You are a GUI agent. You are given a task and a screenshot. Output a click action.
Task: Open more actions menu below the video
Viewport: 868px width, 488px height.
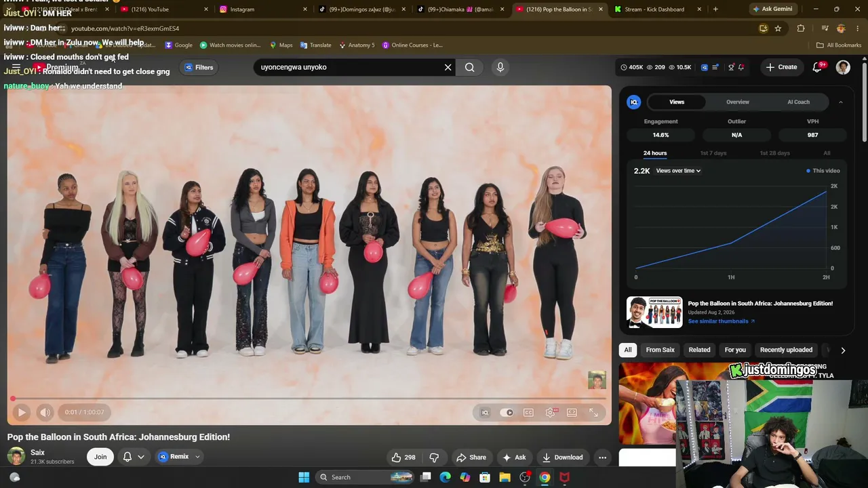(x=602, y=457)
